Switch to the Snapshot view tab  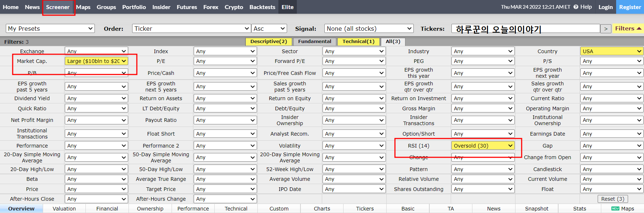pyautogui.click(x=537, y=209)
